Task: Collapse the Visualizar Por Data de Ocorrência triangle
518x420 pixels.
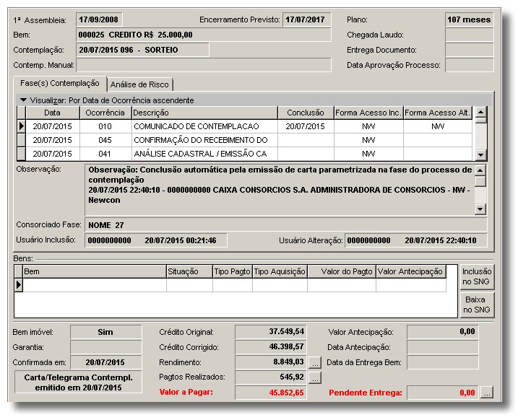Action: coord(23,100)
